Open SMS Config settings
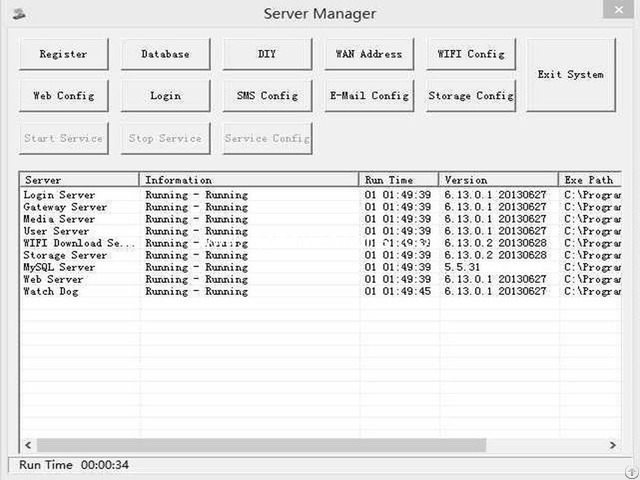The image size is (640, 480). point(267,96)
